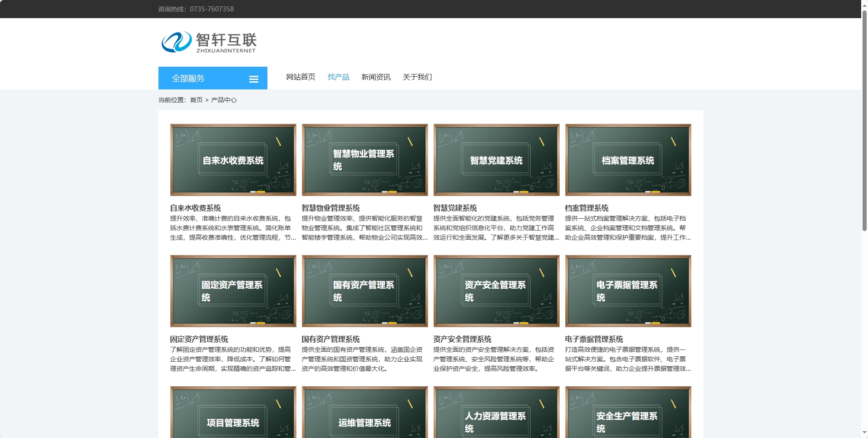Screen dimensions: 868x438
Task: Open the 新闻资讯 news section
Action: (x=376, y=77)
